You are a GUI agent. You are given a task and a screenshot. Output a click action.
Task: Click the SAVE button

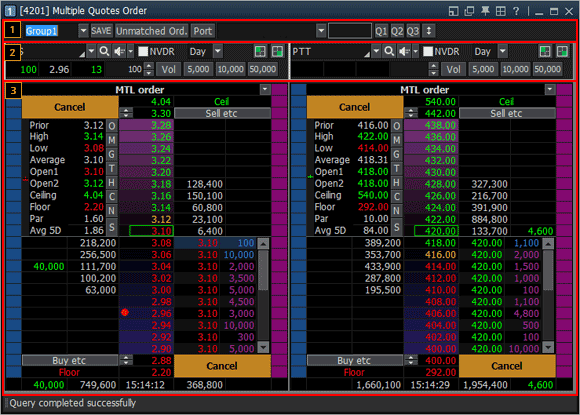101,31
